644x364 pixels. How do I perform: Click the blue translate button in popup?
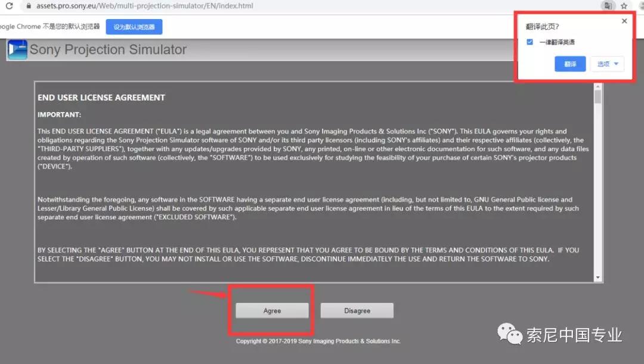tap(570, 64)
